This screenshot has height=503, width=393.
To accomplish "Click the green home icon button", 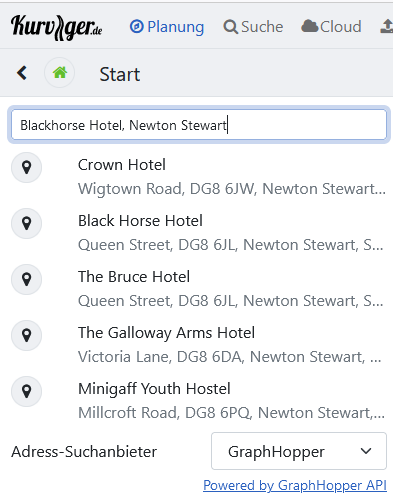I will click(60, 72).
